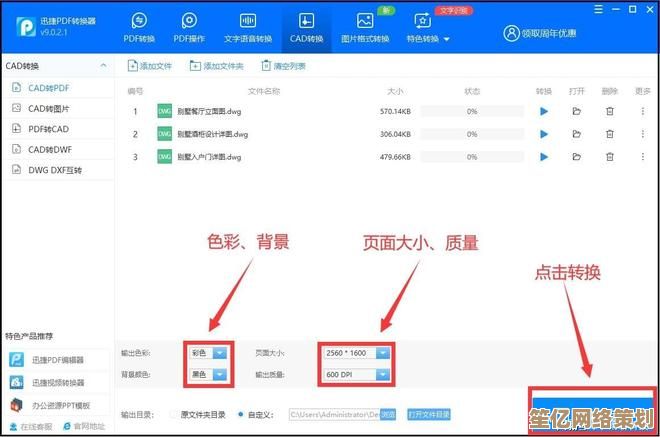
Task: Open the 输出色彩 dropdown set to 彩色
Action: [x=220, y=353]
